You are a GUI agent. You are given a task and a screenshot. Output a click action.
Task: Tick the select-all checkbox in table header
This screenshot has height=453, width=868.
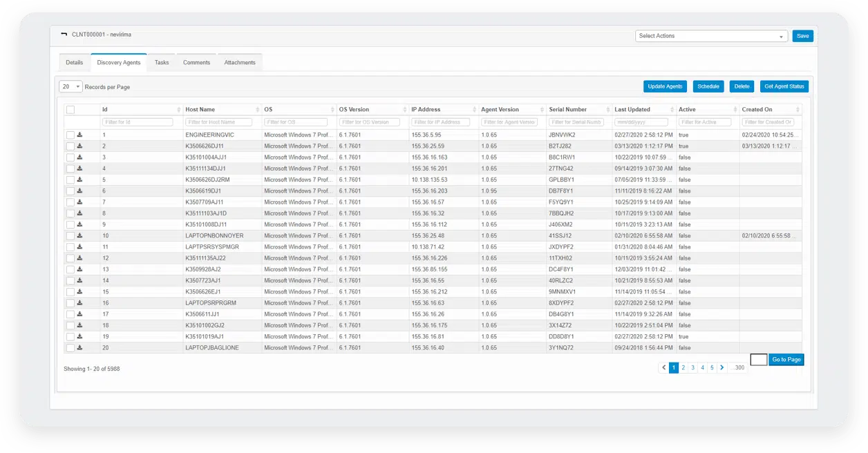pos(70,110)
